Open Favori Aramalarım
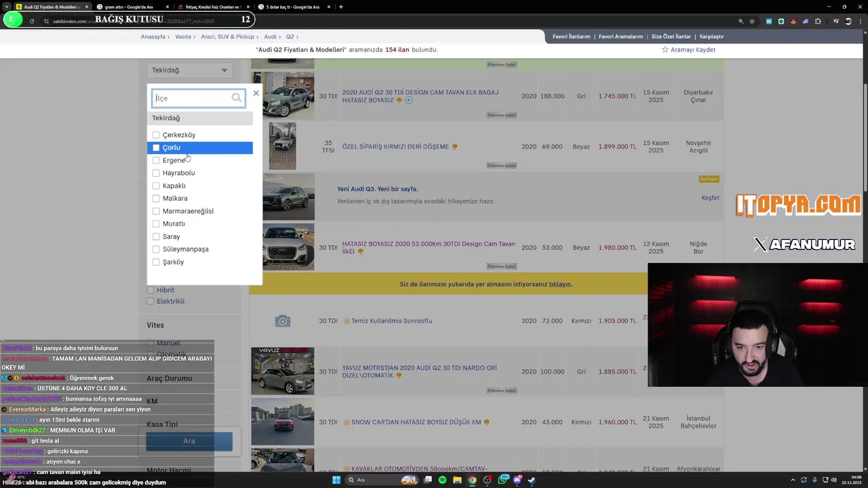Image resolution: width=868 pixels, height=488 pixels. pyautogui.click(x=620, y=37)
